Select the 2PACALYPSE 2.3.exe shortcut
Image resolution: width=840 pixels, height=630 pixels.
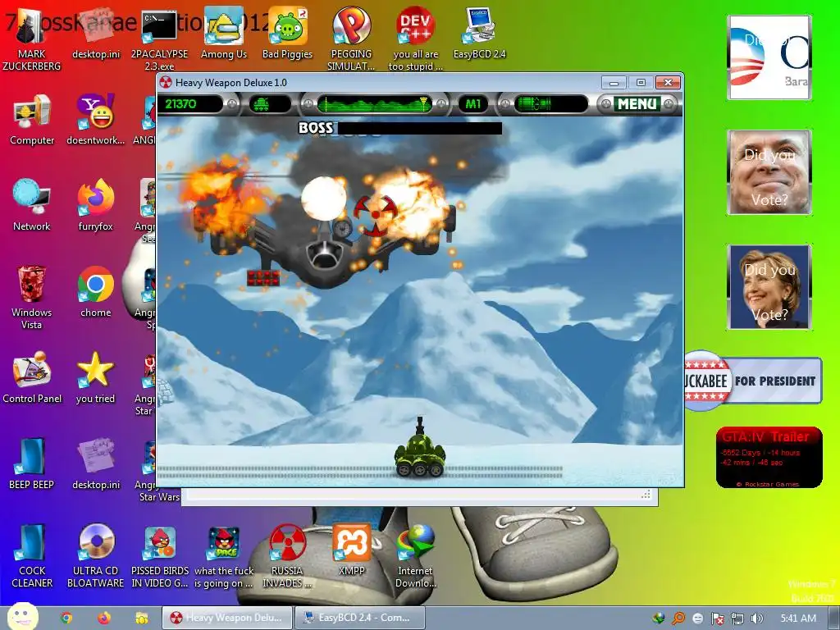159,39
